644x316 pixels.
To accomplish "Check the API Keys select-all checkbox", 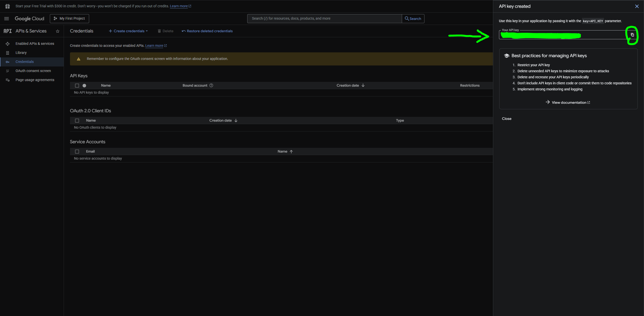I will click(77, 86).
